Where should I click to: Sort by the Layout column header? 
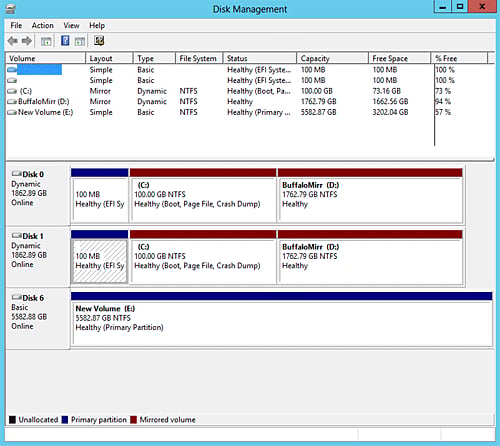pyautogui.click(x=109, y=58)
